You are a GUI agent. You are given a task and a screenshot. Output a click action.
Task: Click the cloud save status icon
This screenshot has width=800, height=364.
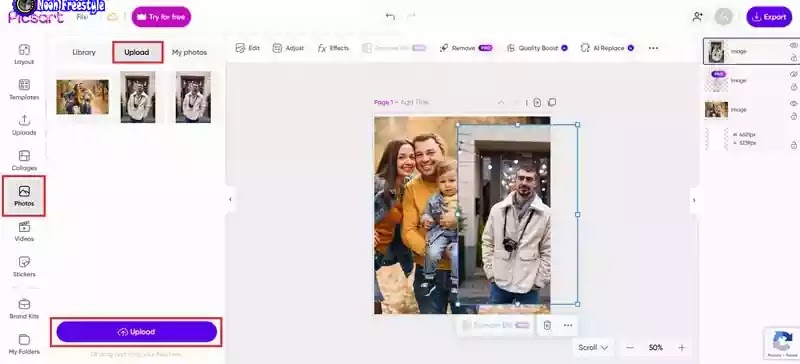tap(112, 17)
